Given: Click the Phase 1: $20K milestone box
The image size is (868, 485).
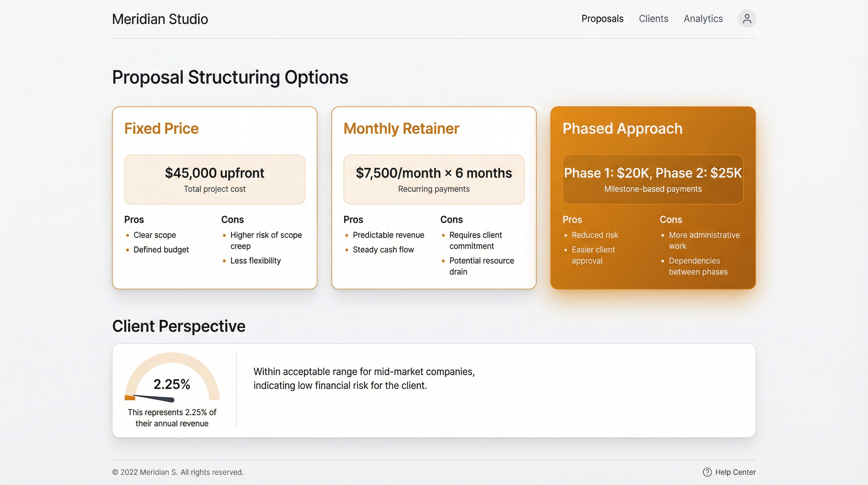Looking at the screenshot, I should [x=653, y=179].
